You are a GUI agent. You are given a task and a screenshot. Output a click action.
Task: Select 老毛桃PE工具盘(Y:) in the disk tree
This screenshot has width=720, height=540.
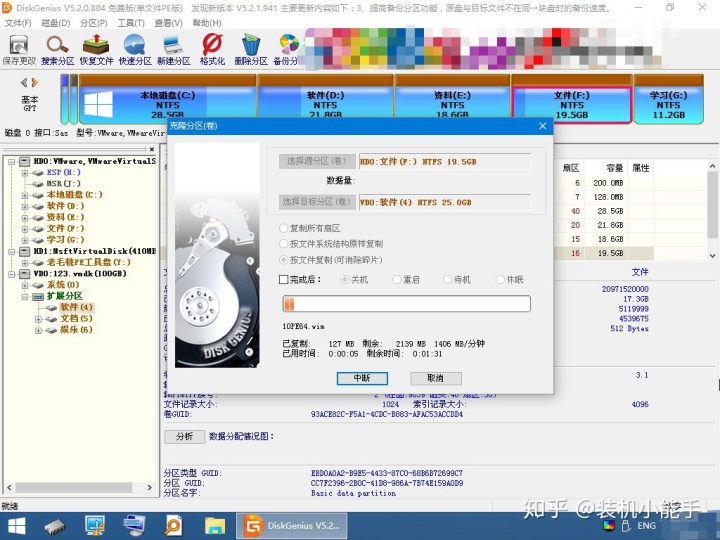pyautogui.click(x=88, y=262)
